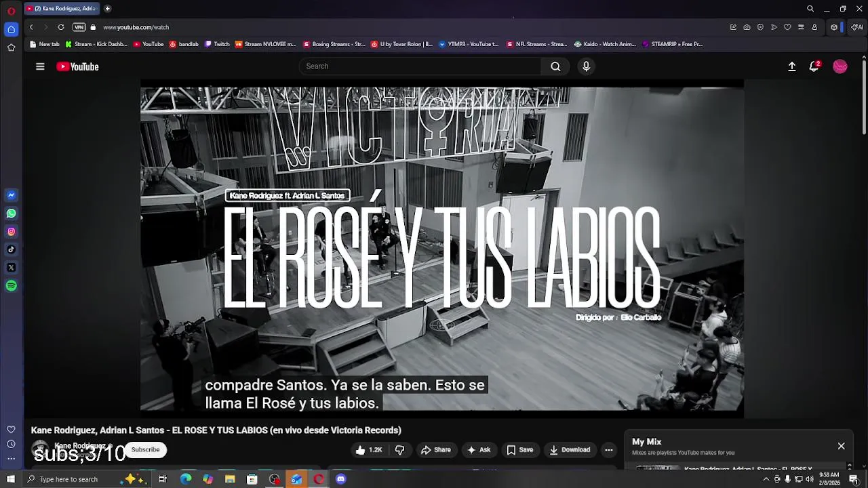Share the video

tap(435, 450)
